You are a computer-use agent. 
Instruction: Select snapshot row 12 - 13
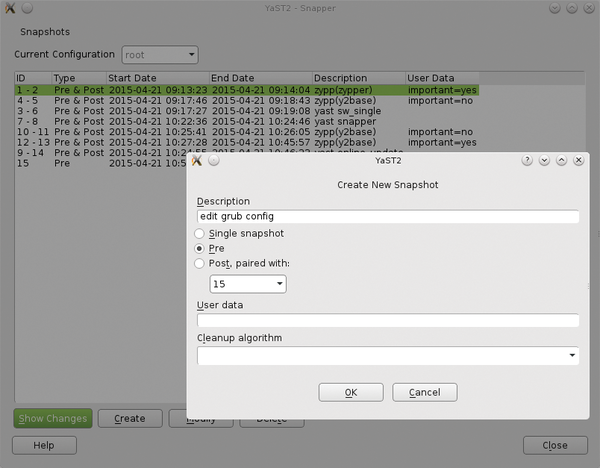point(247,142)
